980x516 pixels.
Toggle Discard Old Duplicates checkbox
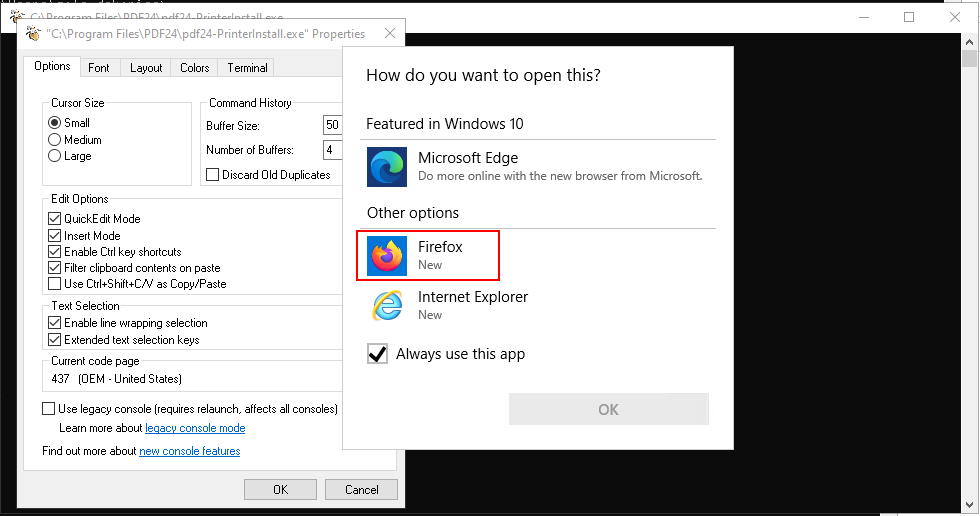[x=212, y=175]
